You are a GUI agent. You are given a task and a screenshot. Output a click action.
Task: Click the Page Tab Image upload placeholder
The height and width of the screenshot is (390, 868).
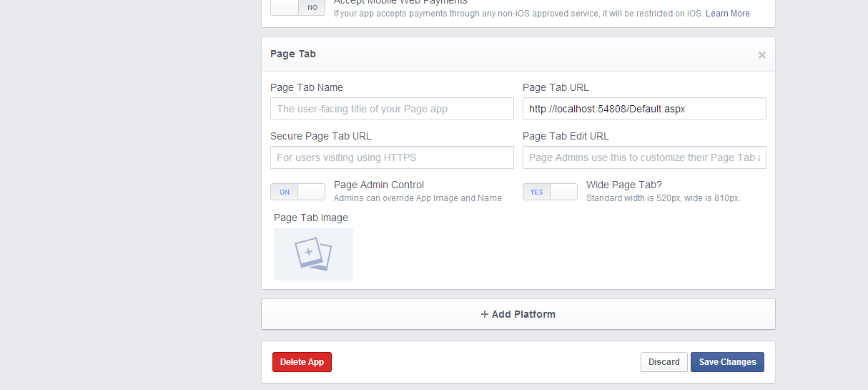(313, 254)
